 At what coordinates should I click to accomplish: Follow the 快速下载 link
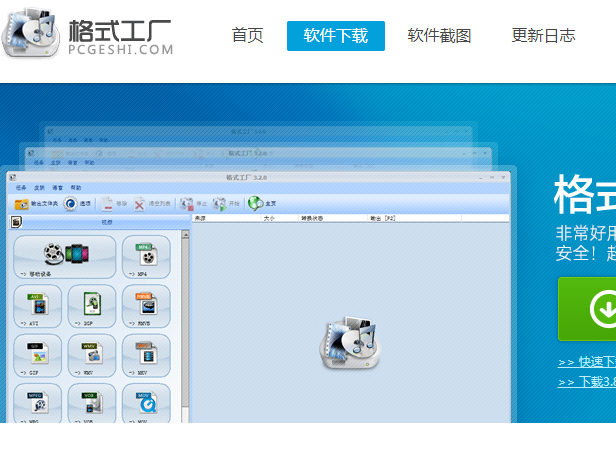[x=587, y=362]
